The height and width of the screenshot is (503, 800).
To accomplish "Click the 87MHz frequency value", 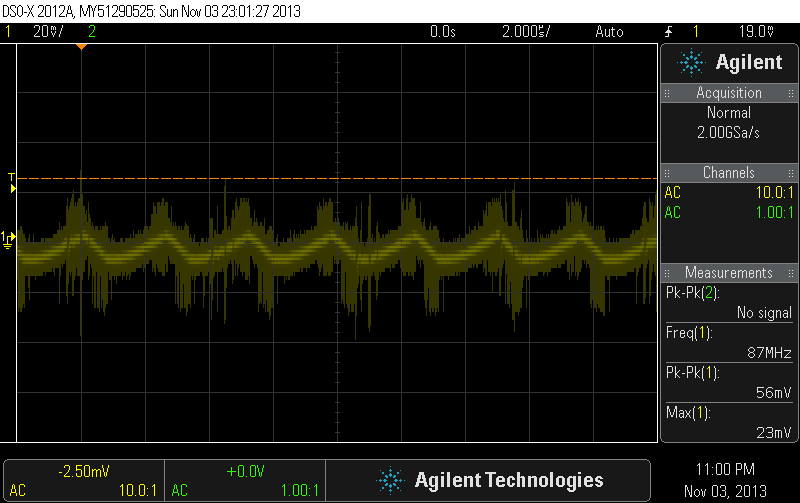I will tap(769, 353).
